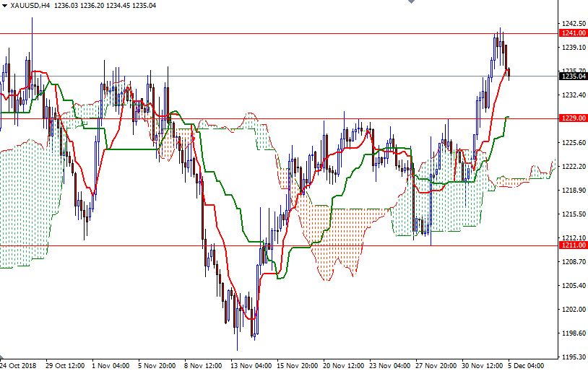The height and width of the screenshot is (371, 588).
Task: Click the 1241.00 red price label
Action: [572, 33]
